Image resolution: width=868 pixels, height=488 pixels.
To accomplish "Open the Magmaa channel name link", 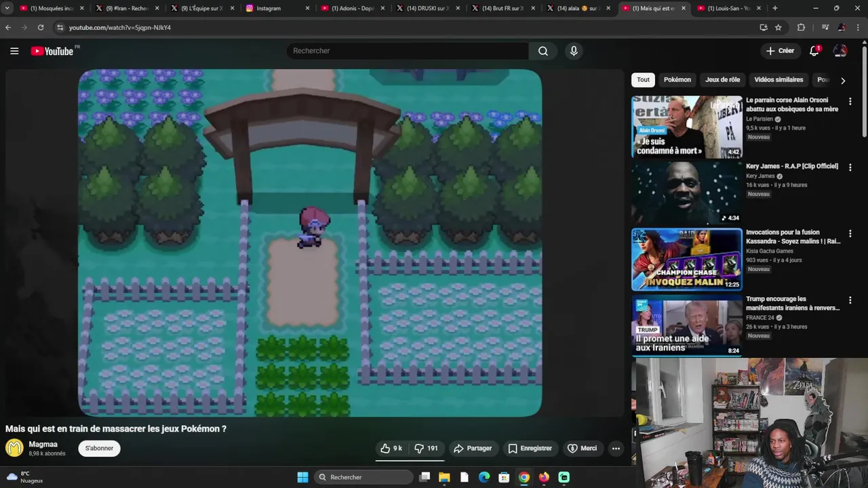I will [43, 445].
